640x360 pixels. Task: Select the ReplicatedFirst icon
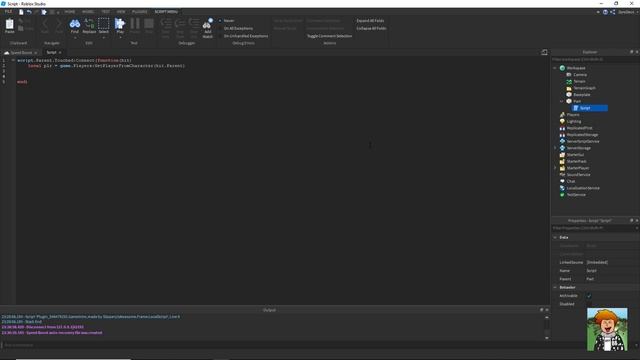[x=562, y=128]
